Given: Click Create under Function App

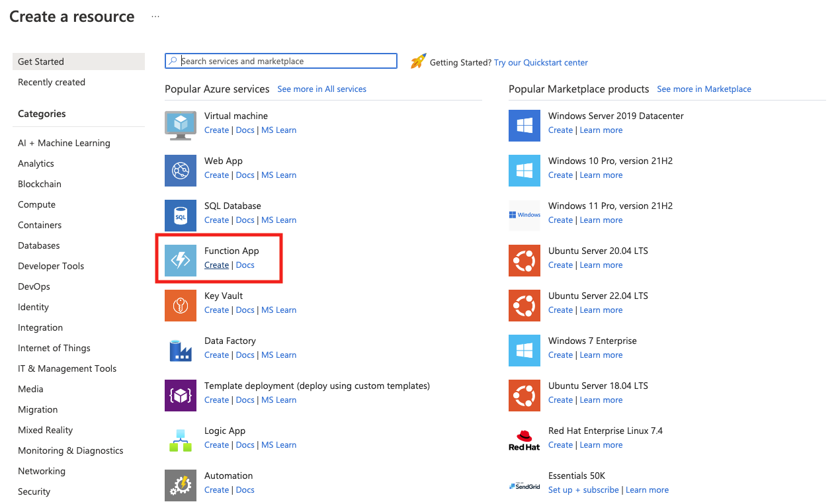Looking at the screenshot, I should (216, 265).
